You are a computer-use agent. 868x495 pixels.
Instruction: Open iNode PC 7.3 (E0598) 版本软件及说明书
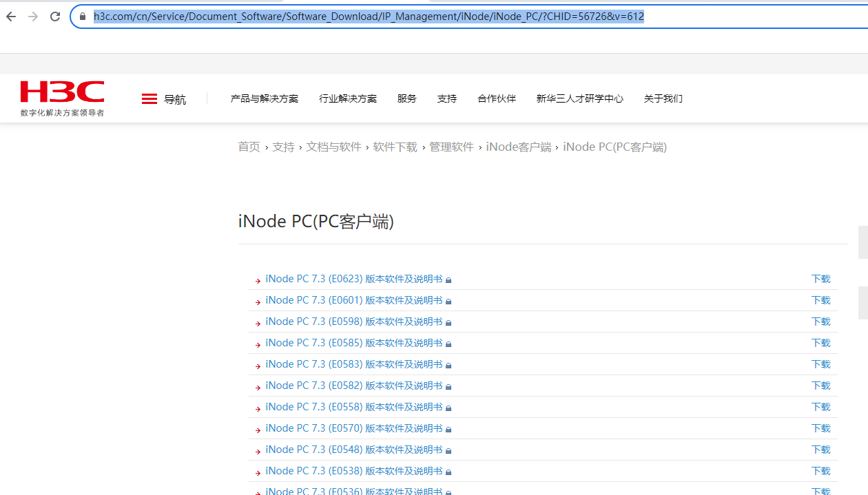[354, 322]
